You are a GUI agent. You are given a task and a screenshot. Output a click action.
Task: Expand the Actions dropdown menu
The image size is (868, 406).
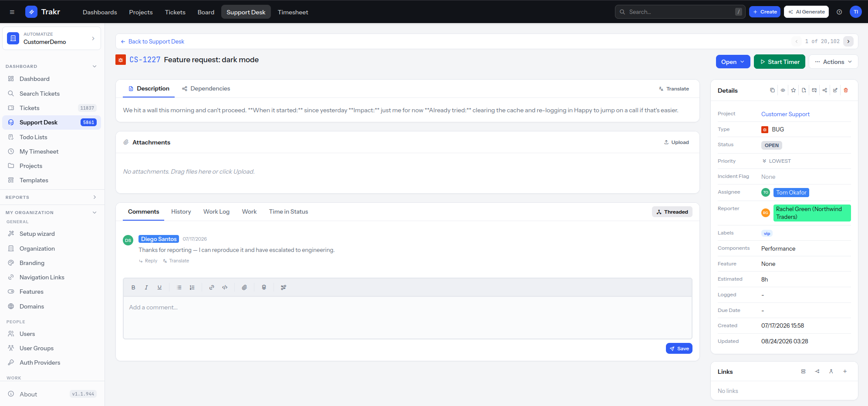(834, 62)
